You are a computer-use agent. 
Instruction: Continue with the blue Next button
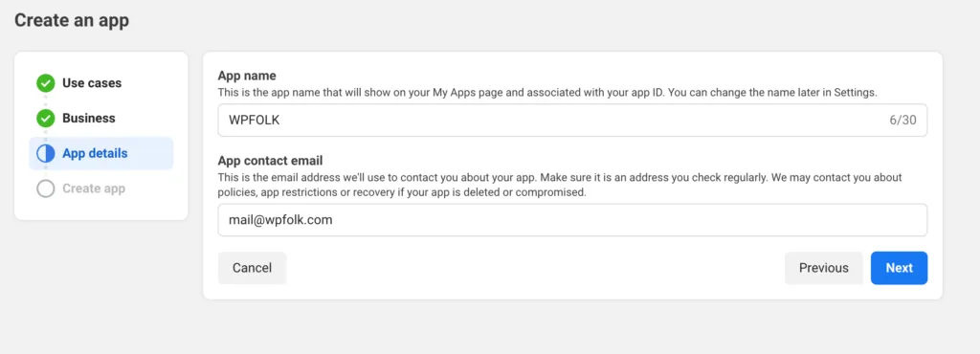tap(899, 268)
